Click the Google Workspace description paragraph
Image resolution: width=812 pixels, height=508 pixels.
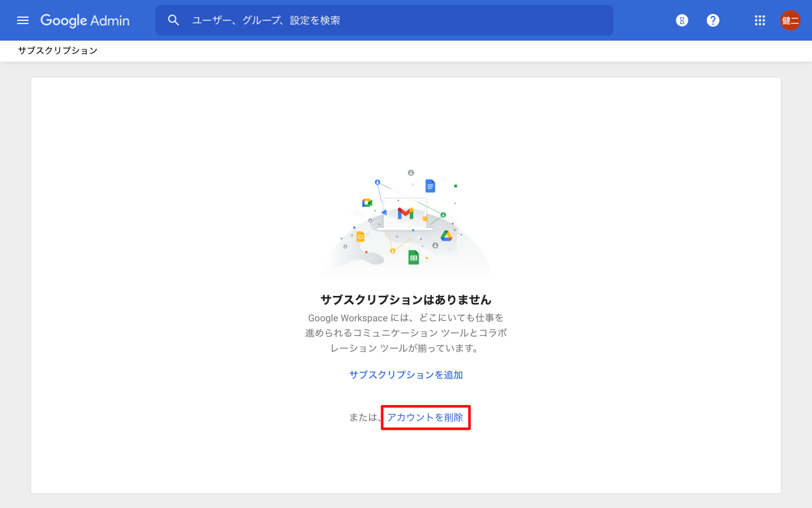pos(406,333)
